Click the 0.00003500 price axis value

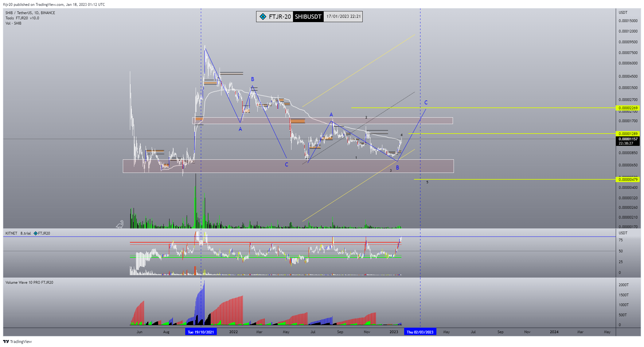(x=628, y=88)
